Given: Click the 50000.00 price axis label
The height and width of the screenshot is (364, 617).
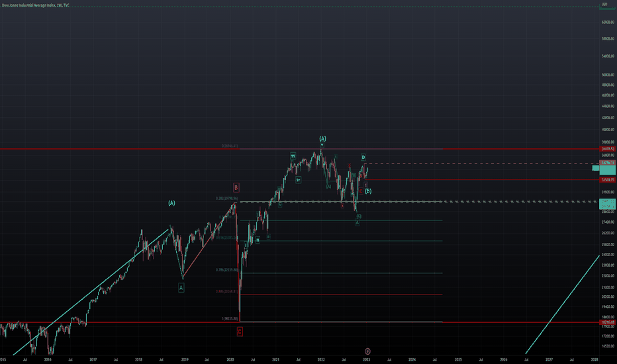Looking at the screenshot, I should [x=608, y=75].
